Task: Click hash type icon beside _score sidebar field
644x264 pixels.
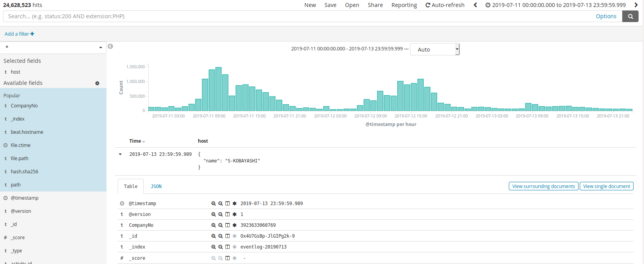Action: coord(5,238)
